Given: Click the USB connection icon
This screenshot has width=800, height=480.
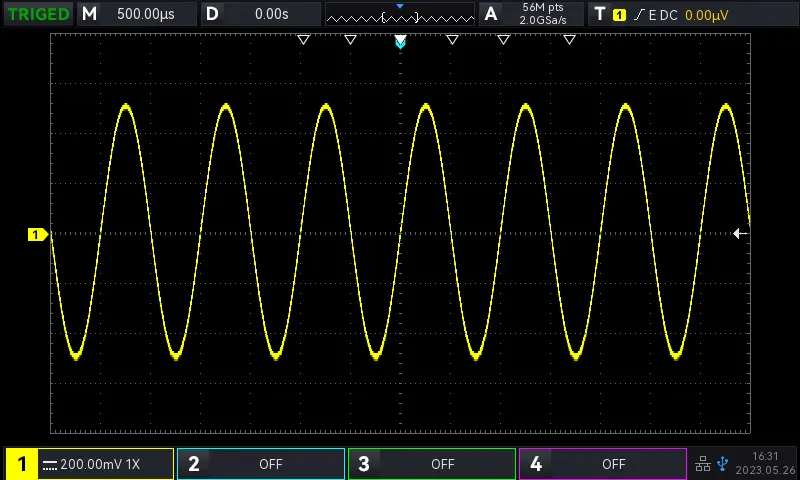Looking at the screenshot, I should click(723, 464).
